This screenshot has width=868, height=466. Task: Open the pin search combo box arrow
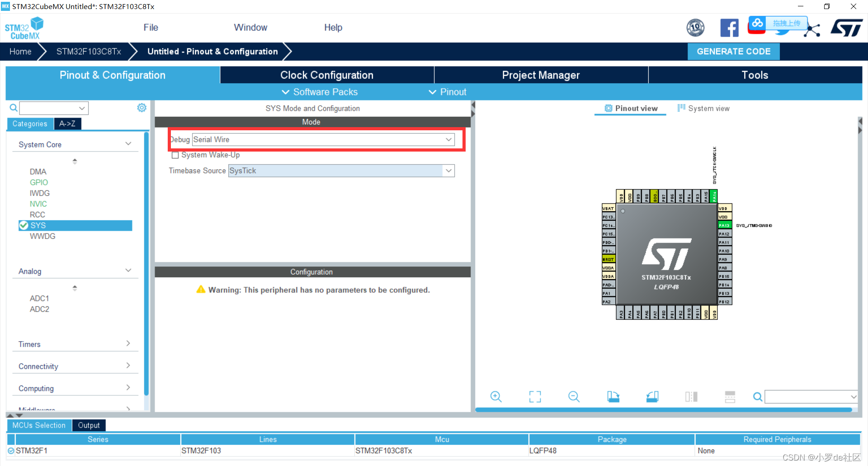pyautogui.click(x=853, y=397)
